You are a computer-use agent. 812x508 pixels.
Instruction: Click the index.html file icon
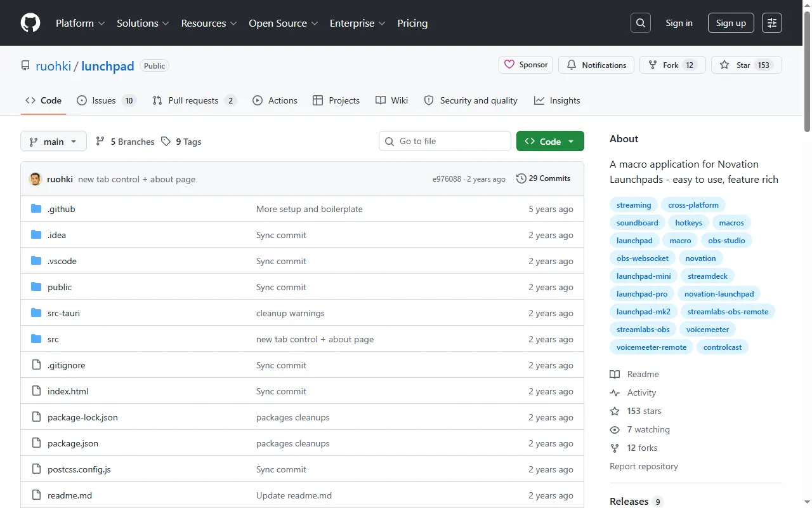click(36, 391)
